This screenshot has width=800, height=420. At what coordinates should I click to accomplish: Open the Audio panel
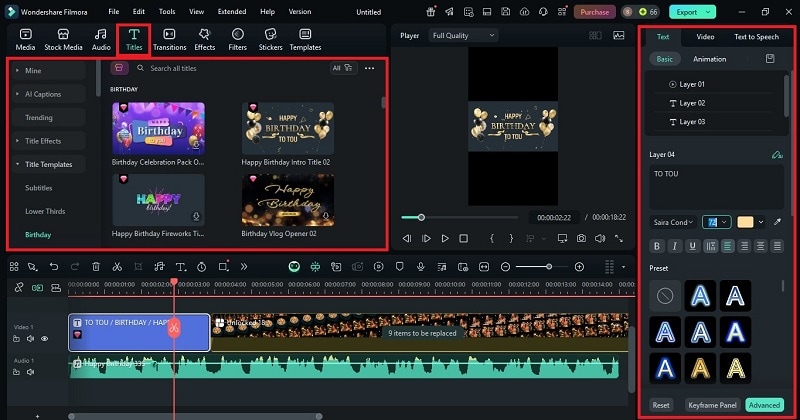[x=101, y=39]
